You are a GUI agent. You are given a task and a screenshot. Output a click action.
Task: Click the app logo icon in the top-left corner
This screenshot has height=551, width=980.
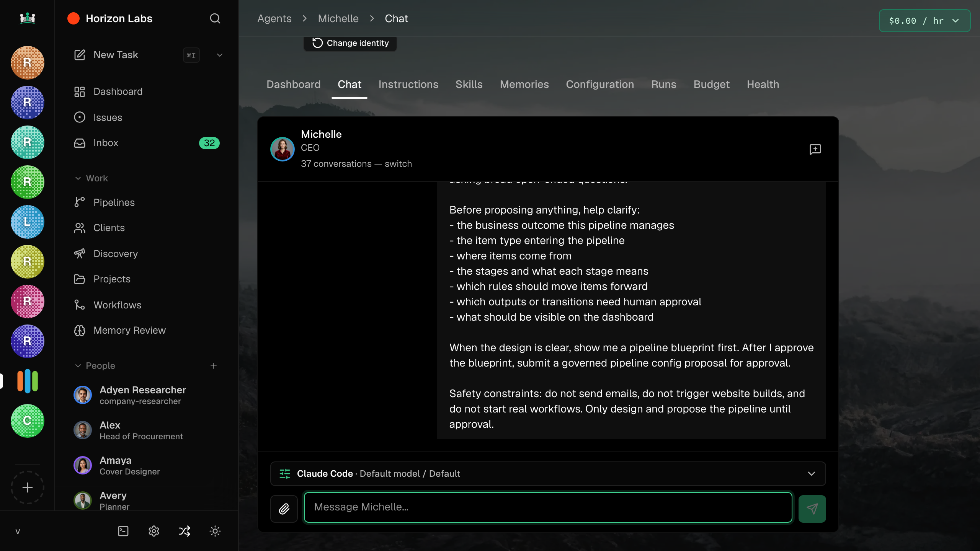pyautogui.click(x=28, y=18)
